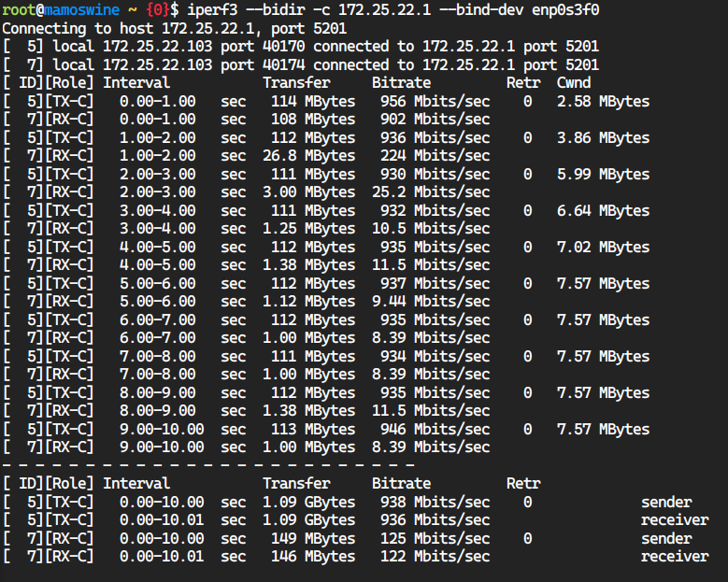Click the 2.58 MBytes Cwnd value
The width and height of the screenshot is (728, 582).
click(x=602, y=102)
